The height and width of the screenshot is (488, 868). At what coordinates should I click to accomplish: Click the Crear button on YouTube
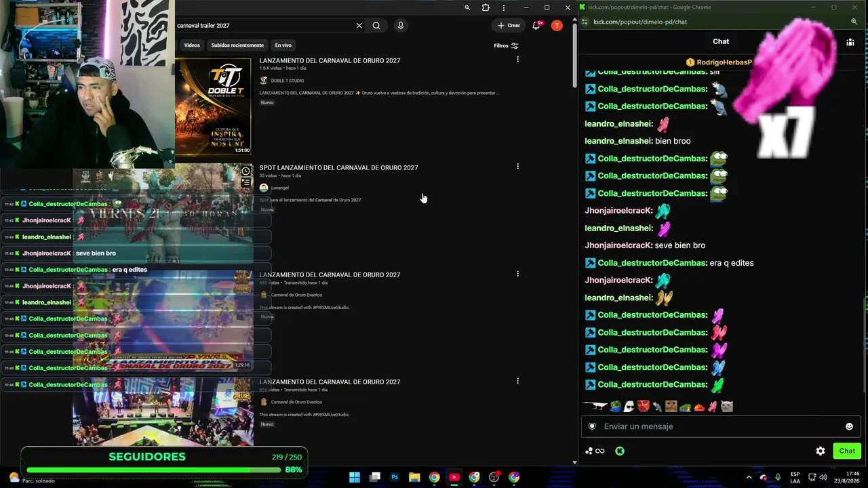[509, 26]
